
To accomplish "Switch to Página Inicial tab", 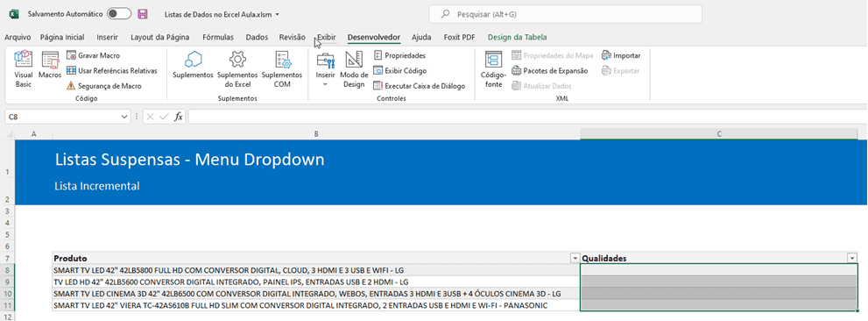I will click(62, 37).
